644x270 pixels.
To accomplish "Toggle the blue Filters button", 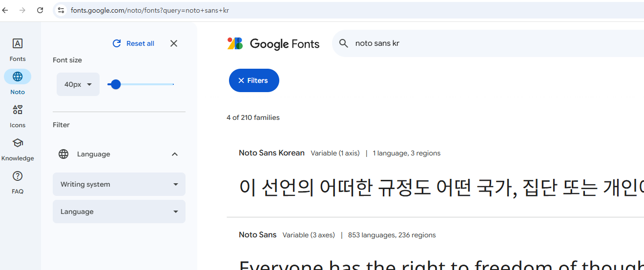I will [x=254, y=80].
